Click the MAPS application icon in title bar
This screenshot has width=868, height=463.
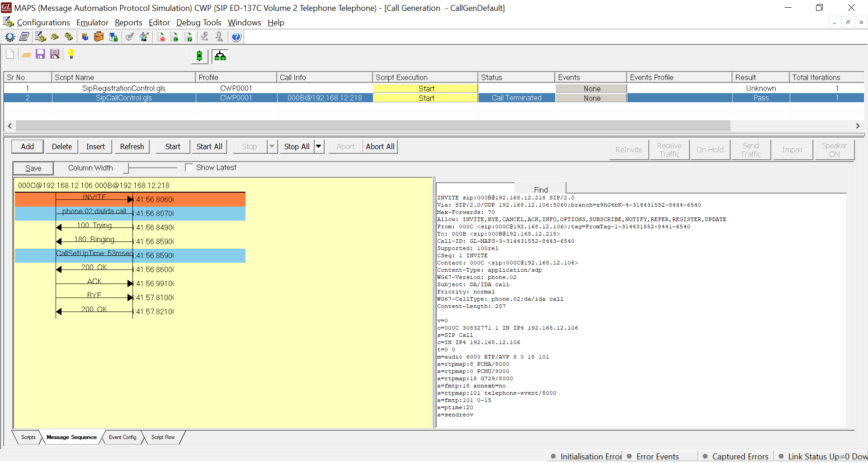click(6, 8)
